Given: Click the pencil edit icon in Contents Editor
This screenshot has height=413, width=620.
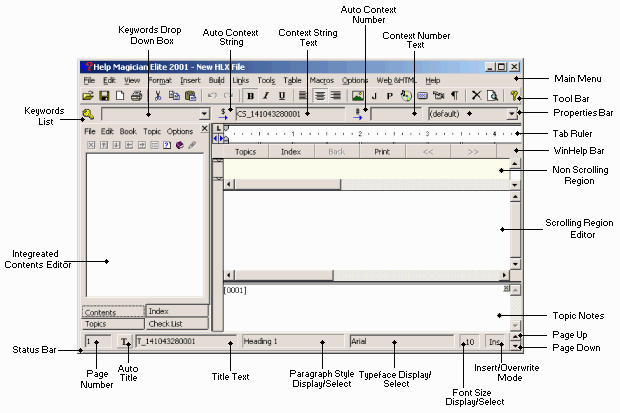Looking at the screenshot, I should 192,145.
